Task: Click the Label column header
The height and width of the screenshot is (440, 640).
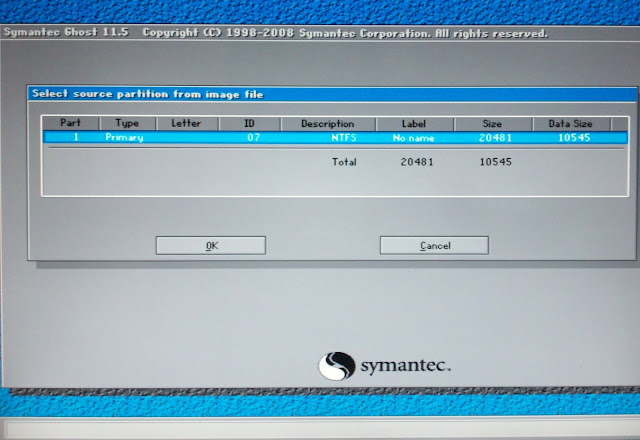Action: [x=414, y=124]
